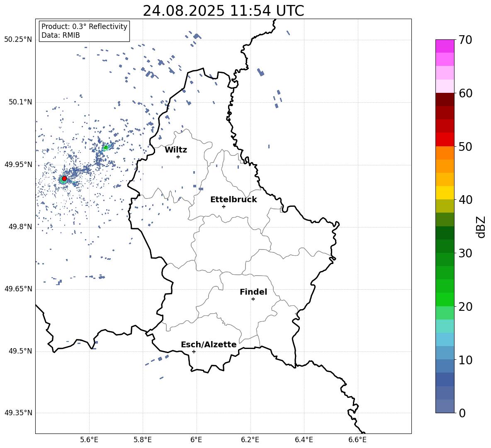Click the colorbar 0 tick label
491x448 pixels.
462,413
